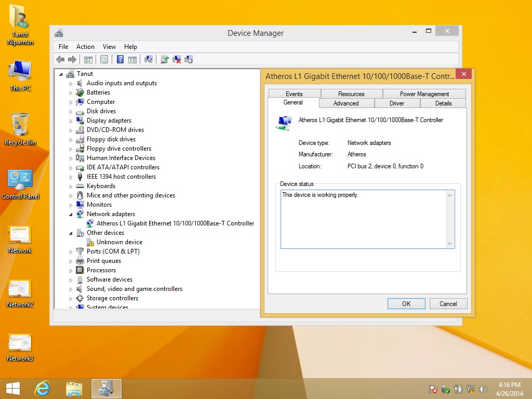The width and height of the screenshot is (532, 399).
Task: Open the Action menu
Action: pyautogui.click(x=85, y=47)
